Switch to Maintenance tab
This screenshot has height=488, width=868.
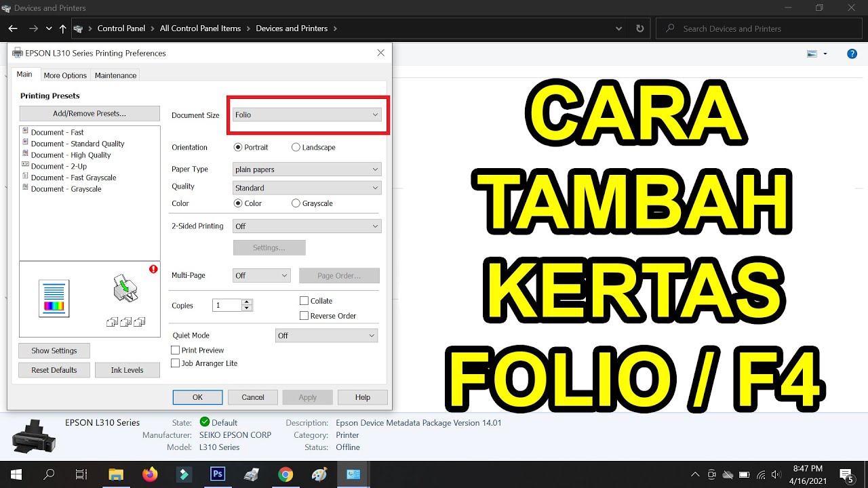tap(115, 75)
